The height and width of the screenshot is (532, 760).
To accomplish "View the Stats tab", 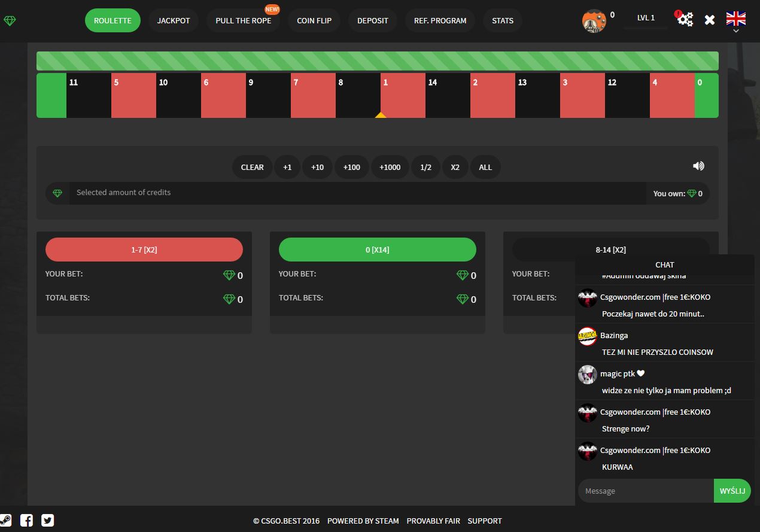I will [x=503, y=20].
